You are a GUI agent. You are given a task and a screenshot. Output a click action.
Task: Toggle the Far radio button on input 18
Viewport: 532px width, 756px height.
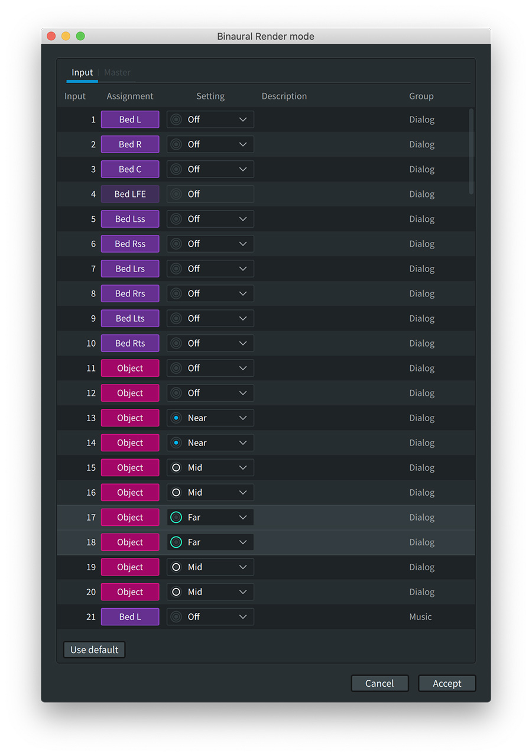[x=176, y=542]
